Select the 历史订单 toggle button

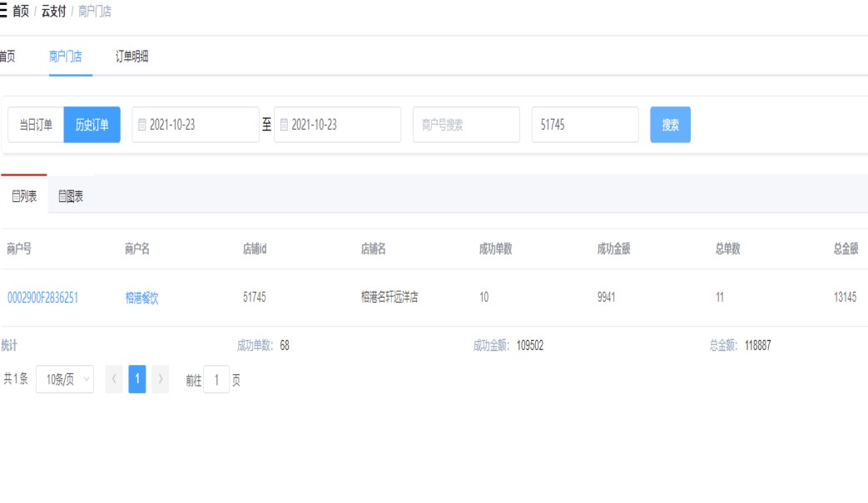tap(92, 125)
